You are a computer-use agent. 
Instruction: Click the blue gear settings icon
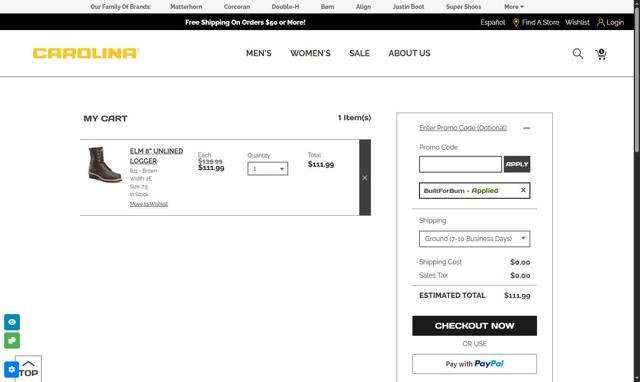[x=11, y=369]
